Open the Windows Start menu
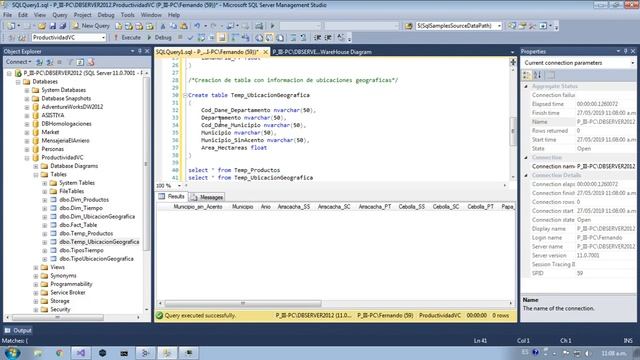Viewport: 640px width, 360px height. (x=12, y=353)
